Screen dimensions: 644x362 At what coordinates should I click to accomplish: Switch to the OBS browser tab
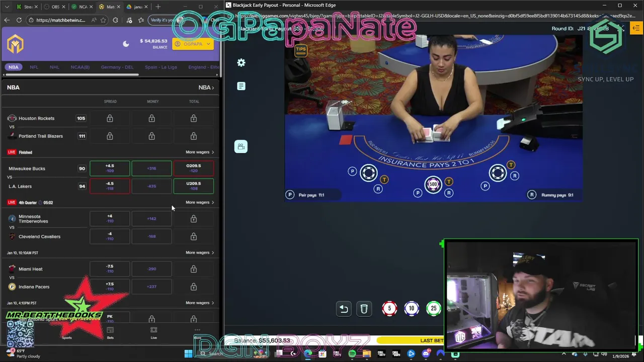pyautogui.click(x=54, y=7)
